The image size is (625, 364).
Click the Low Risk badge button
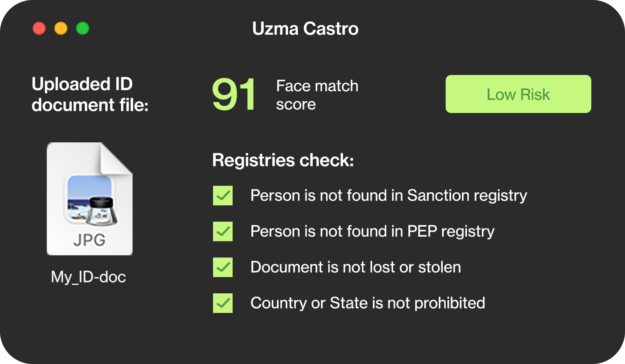tap(518, 94)
